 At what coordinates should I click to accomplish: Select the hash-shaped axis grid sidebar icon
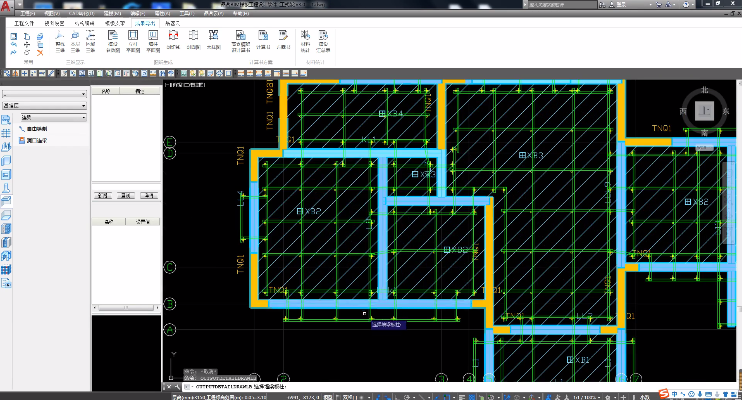[6, 133]
